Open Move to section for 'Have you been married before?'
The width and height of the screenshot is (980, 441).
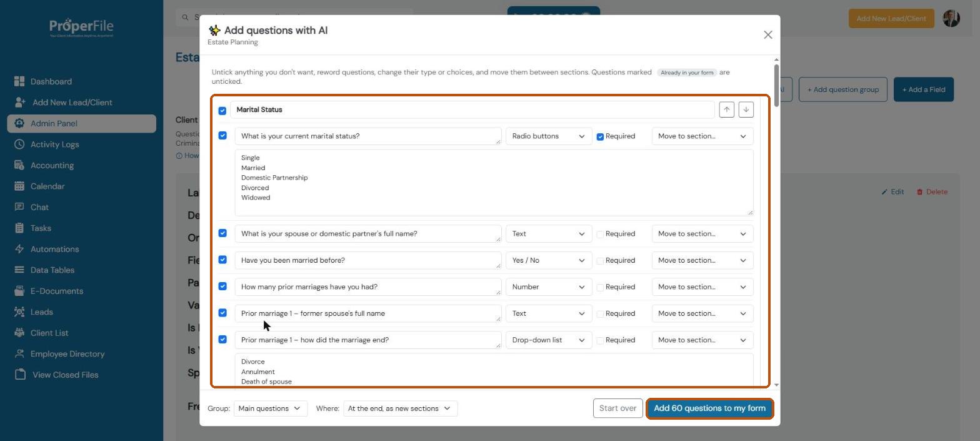pos(702,260)
